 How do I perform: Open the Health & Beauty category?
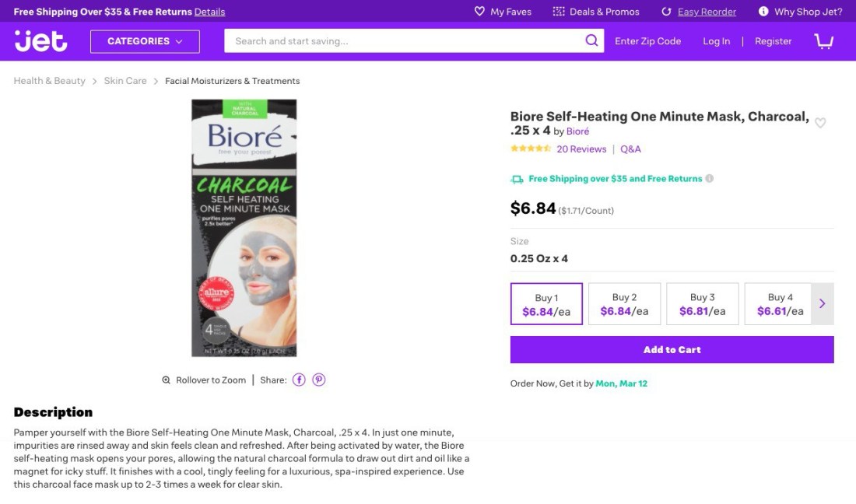click(49, 80)
